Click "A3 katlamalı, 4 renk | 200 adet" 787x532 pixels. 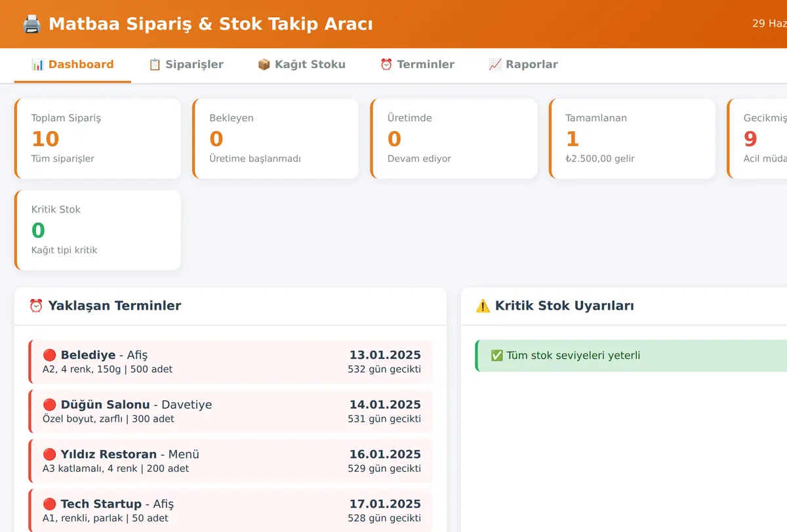[x=115, y=468]
